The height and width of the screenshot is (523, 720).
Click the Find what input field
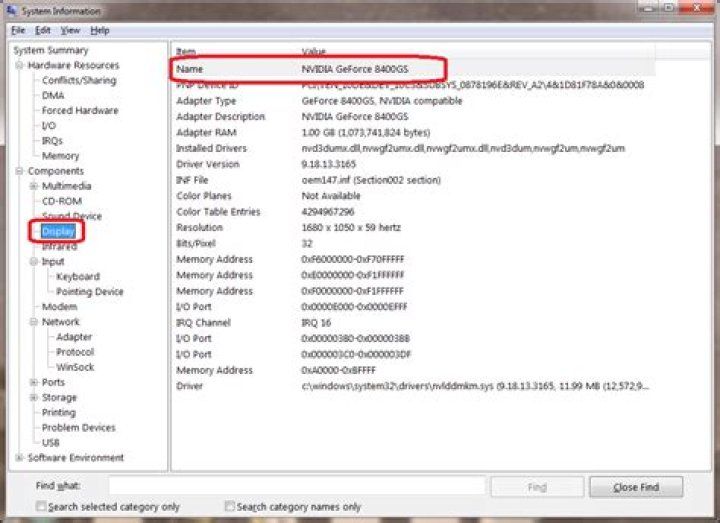[x=297, y=486]
